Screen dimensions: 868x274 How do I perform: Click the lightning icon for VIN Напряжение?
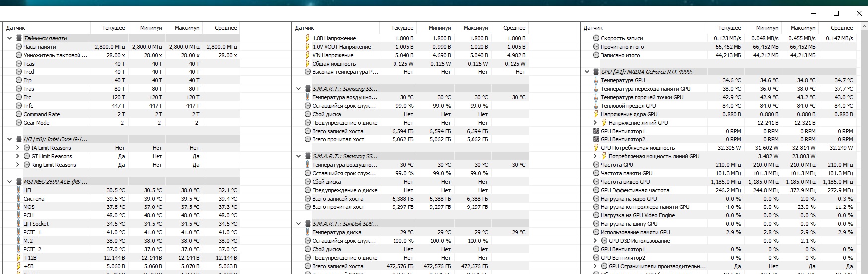click(308, 55)
